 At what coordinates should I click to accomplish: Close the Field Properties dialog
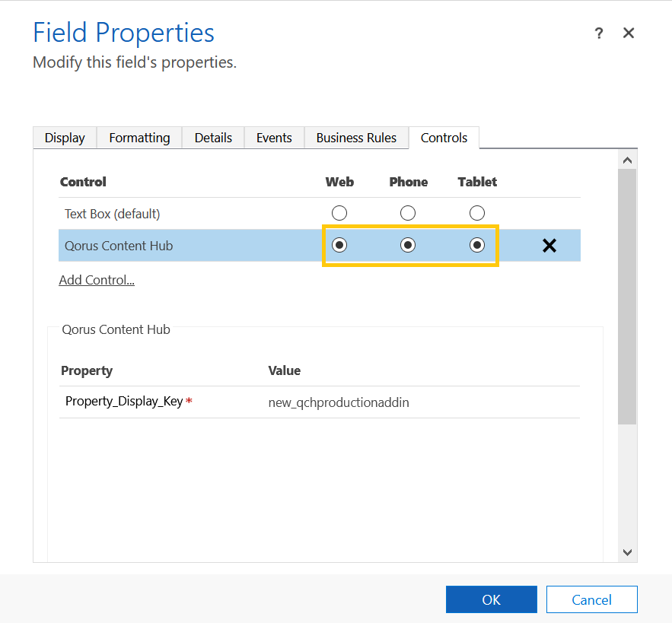click(x=629, y=33)
